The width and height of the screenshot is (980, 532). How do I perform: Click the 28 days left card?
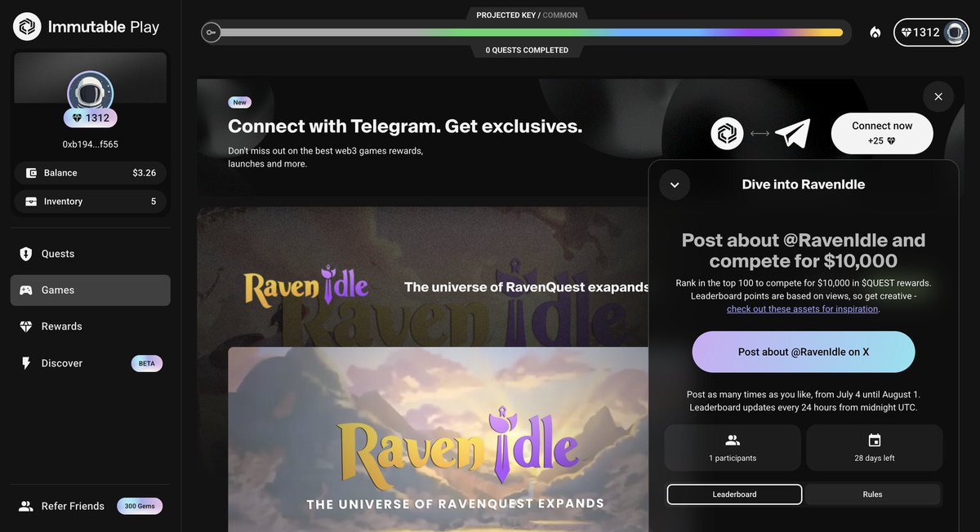875,447
